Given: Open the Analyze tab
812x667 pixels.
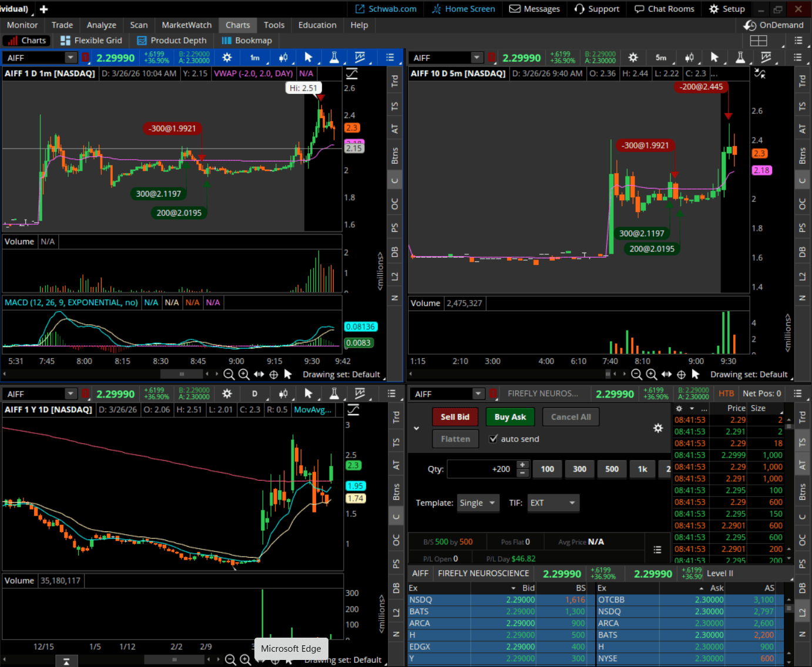Looking at the screenshot, I should [x=102, y=25].
